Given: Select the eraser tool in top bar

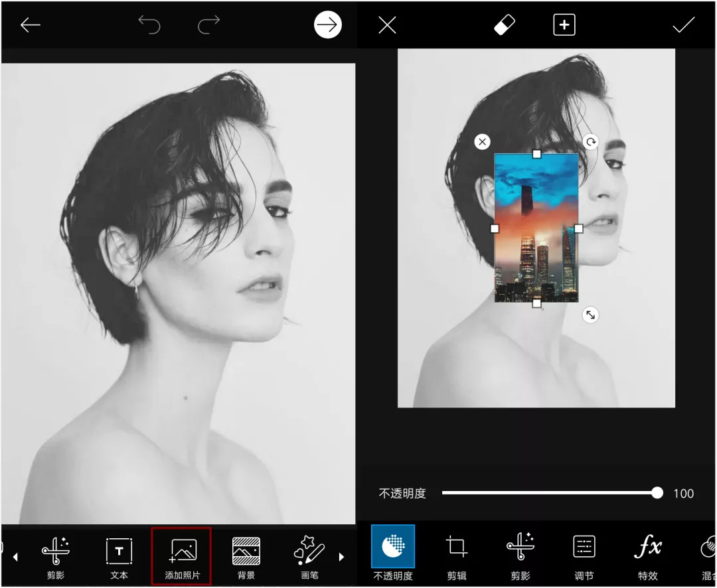Looking at the screenshot, I should [505, 25].
